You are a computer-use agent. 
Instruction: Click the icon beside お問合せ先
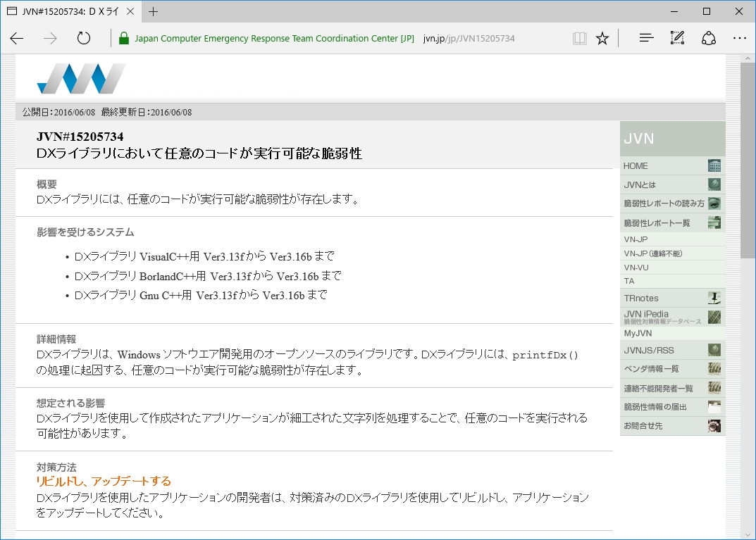click(714, 426)
